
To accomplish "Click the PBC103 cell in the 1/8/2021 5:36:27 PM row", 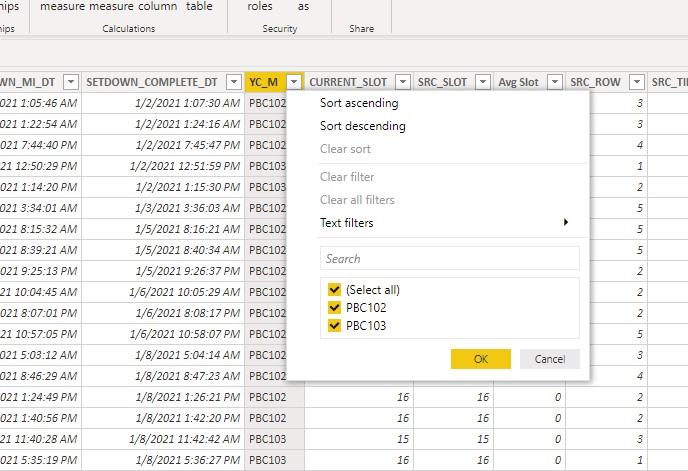I will pyautogui.click(x=274, y=460).
